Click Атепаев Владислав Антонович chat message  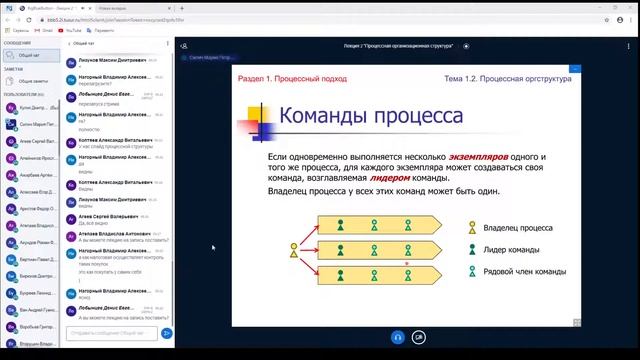[117, 237]
